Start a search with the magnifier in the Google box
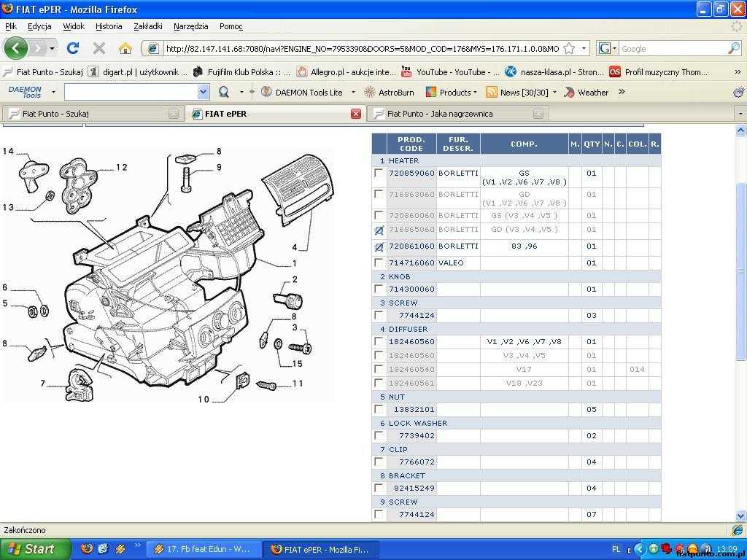Viewport: 747px width, 560px height. 734,48
